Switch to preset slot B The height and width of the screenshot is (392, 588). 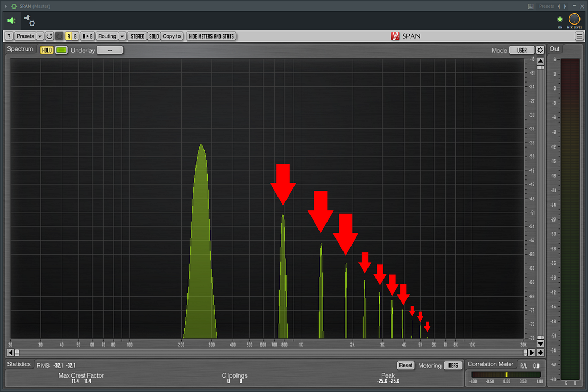click(x=75, y=36)
